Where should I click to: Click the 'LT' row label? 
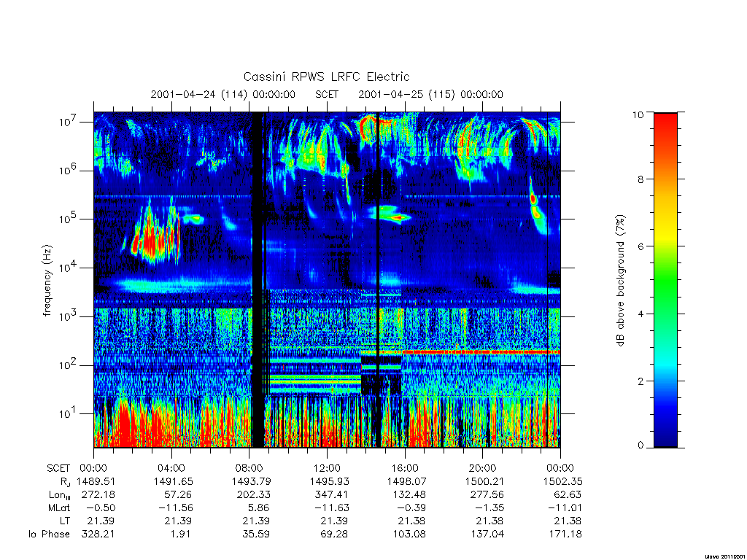click(x=65, y=521)
